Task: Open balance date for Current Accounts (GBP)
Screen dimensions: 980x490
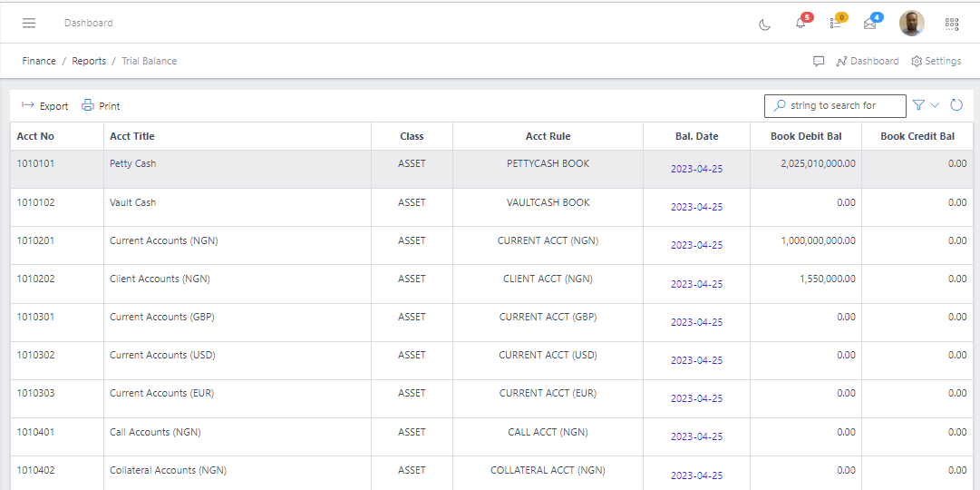Action: tap(697, 322)
